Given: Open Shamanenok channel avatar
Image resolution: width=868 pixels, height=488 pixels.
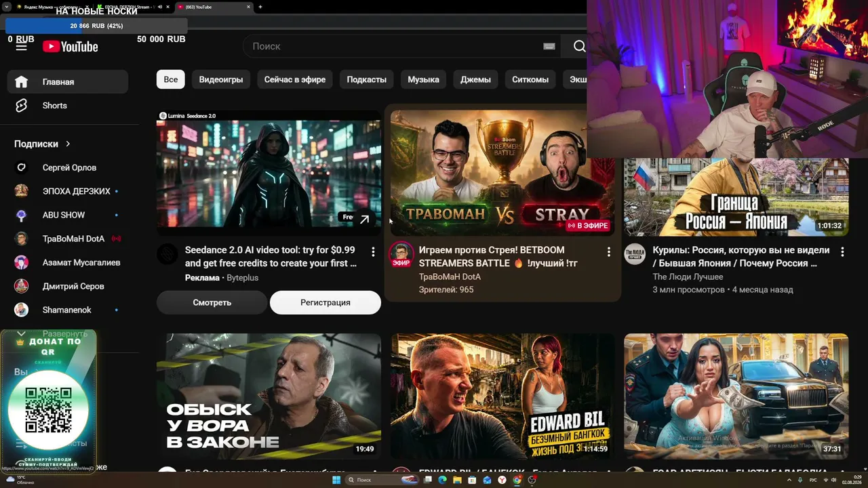Looking at the screenshot, I should point(22,310).
